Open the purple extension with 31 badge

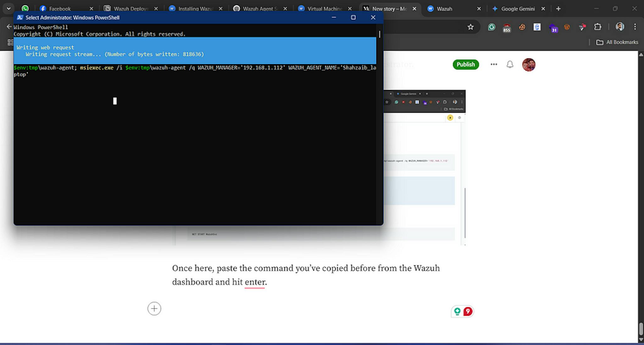(x=553, y=28)
